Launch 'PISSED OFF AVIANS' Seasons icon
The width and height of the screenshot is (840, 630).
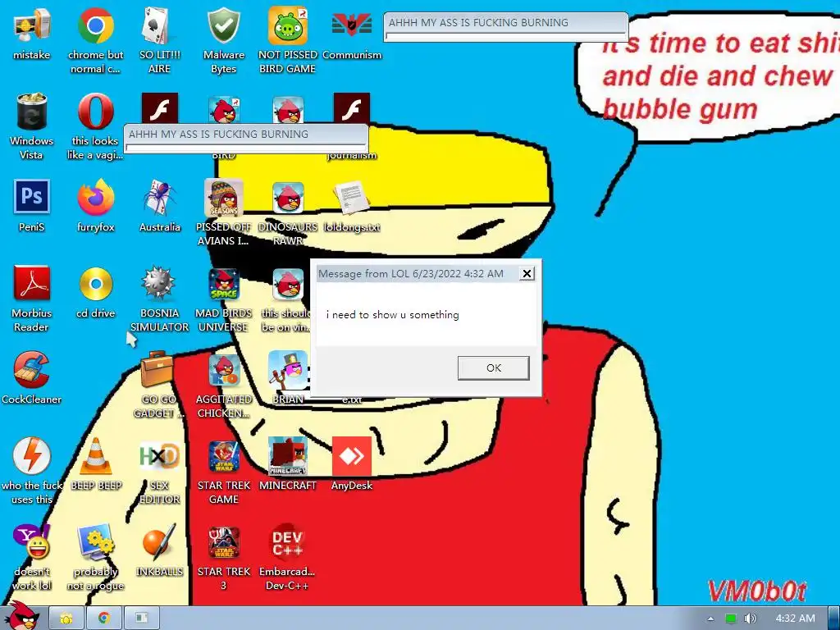point(224,197)
